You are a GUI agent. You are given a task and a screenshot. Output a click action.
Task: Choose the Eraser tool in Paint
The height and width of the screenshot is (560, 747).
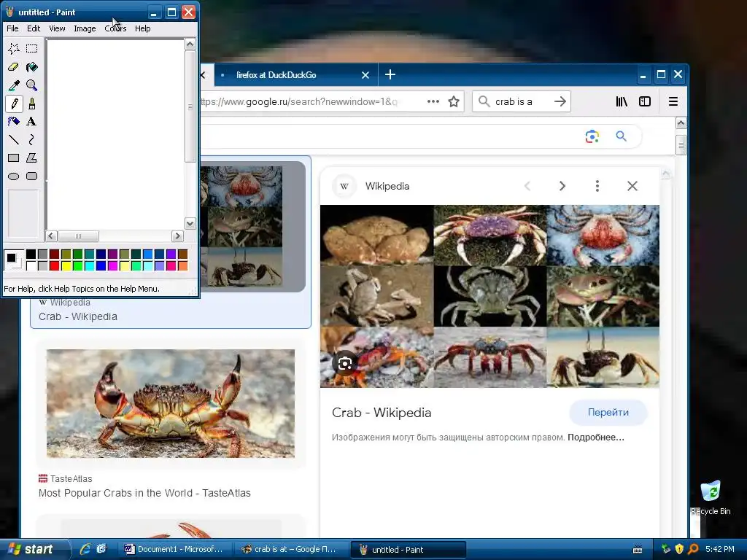[14, 66]
